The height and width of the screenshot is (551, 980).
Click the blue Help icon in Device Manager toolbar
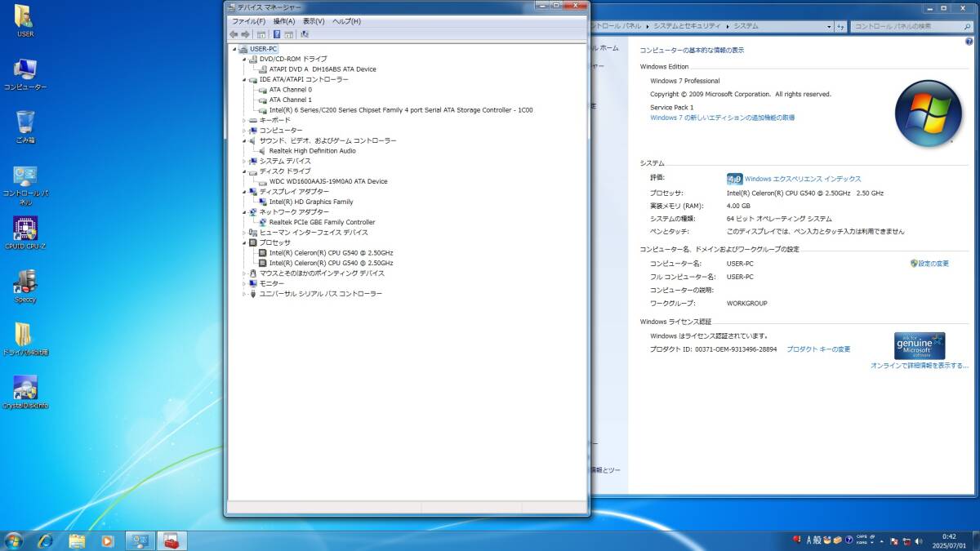tap(277, 34)
